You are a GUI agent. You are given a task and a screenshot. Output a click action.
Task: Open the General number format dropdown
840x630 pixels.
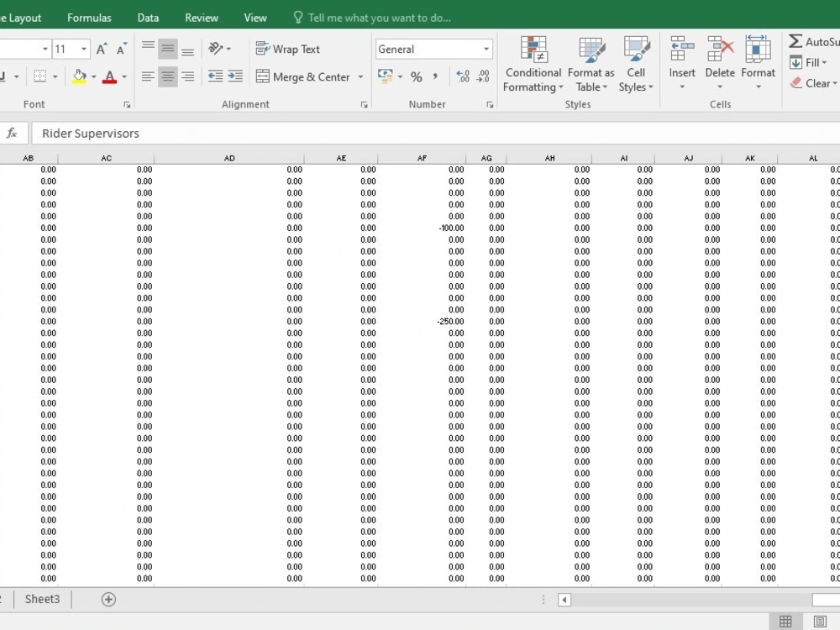coord(486,50)
